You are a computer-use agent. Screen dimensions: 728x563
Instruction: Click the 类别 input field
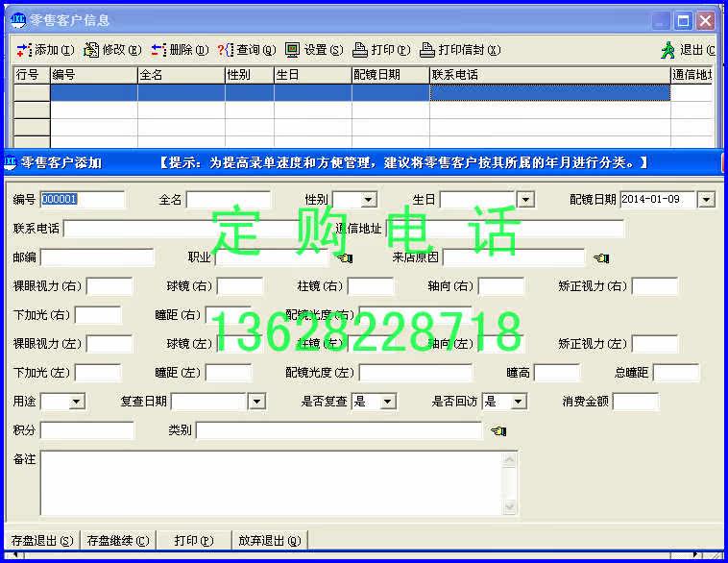click(x=339, y=430)
